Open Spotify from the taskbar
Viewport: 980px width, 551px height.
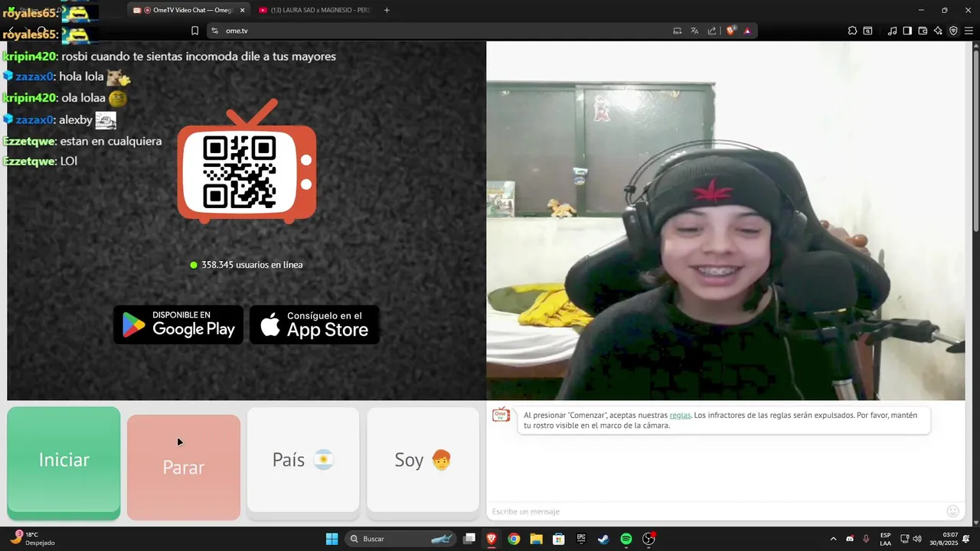626,539
